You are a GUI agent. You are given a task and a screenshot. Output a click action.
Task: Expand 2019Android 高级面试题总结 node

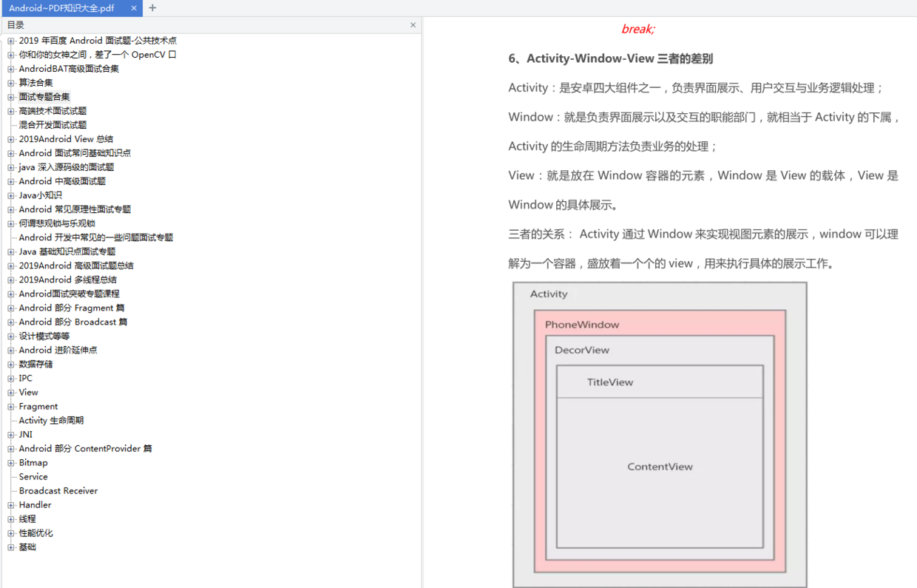pyautogui.click(x=11, y=266)
